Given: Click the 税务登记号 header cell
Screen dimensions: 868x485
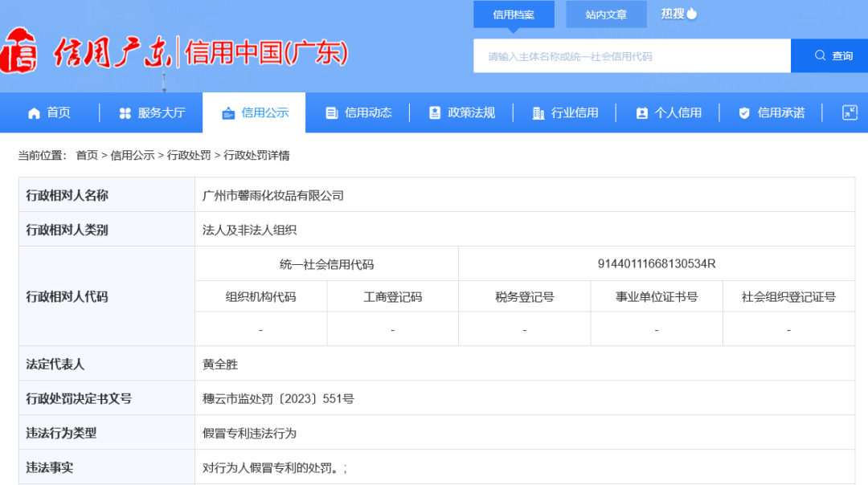Looking at the screenshot, I should tap(525, 297).
